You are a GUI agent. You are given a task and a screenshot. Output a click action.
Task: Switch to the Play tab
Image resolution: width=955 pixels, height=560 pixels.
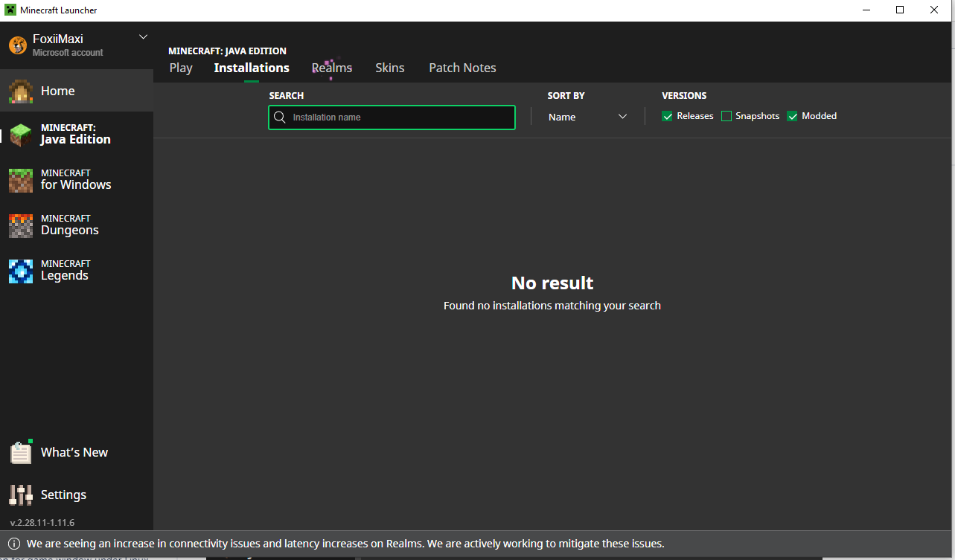point(181,68)
